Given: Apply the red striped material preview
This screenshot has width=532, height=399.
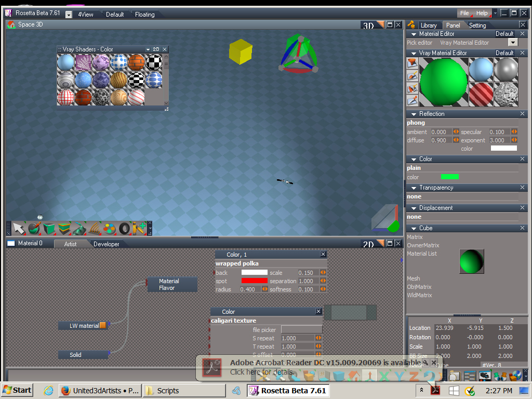Looking at the screenshot, I should click(481, 95).
